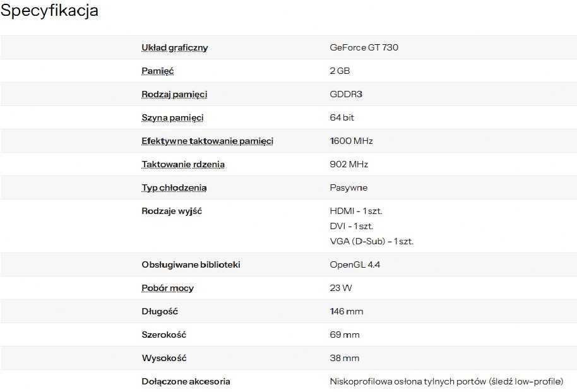Click 'Efektywne taktowanie pamięci' label

click(x=208, y=141)
